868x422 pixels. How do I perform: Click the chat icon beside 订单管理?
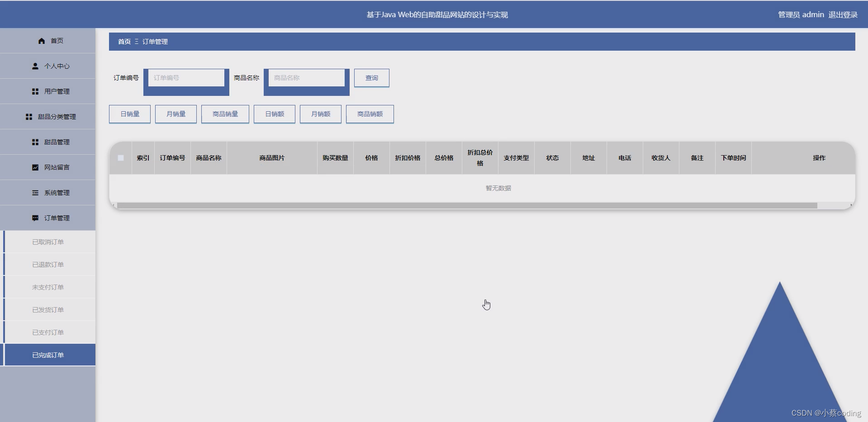(35, 218)
